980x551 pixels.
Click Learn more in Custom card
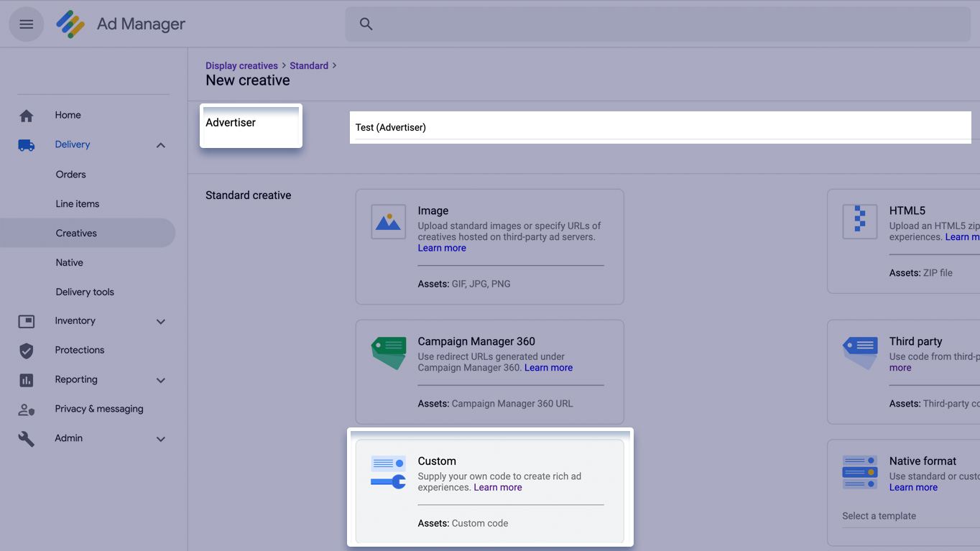coord(498,488)
